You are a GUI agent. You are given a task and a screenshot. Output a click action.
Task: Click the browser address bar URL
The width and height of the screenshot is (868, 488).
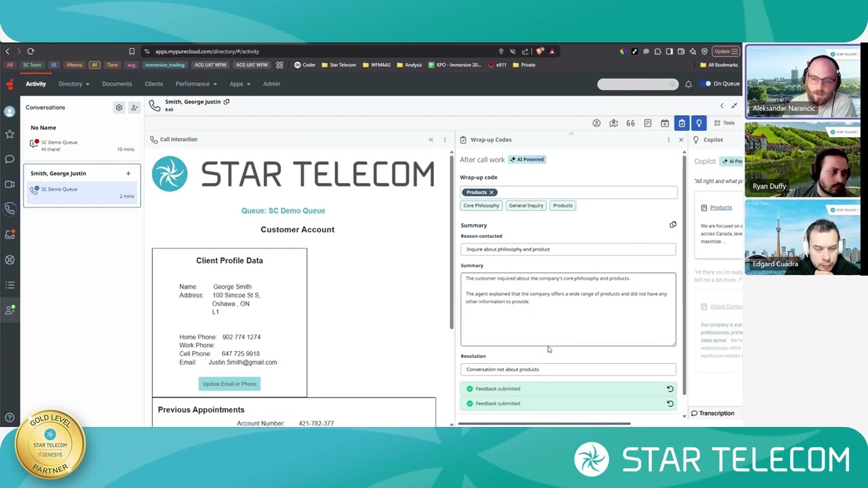click(207, 52)
